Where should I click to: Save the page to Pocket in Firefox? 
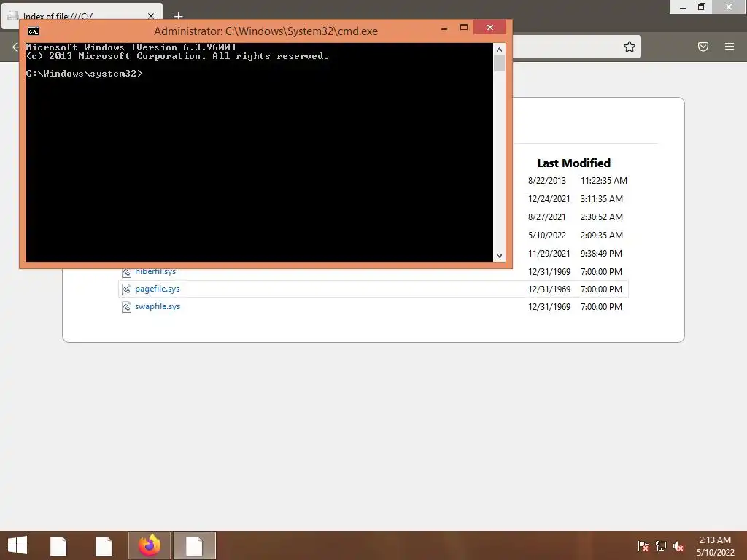703,47
